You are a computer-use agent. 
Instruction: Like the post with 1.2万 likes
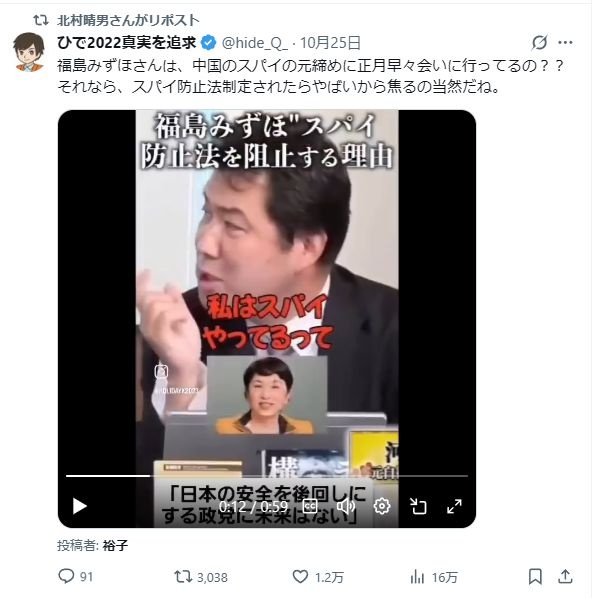click(x=318, y=577)
